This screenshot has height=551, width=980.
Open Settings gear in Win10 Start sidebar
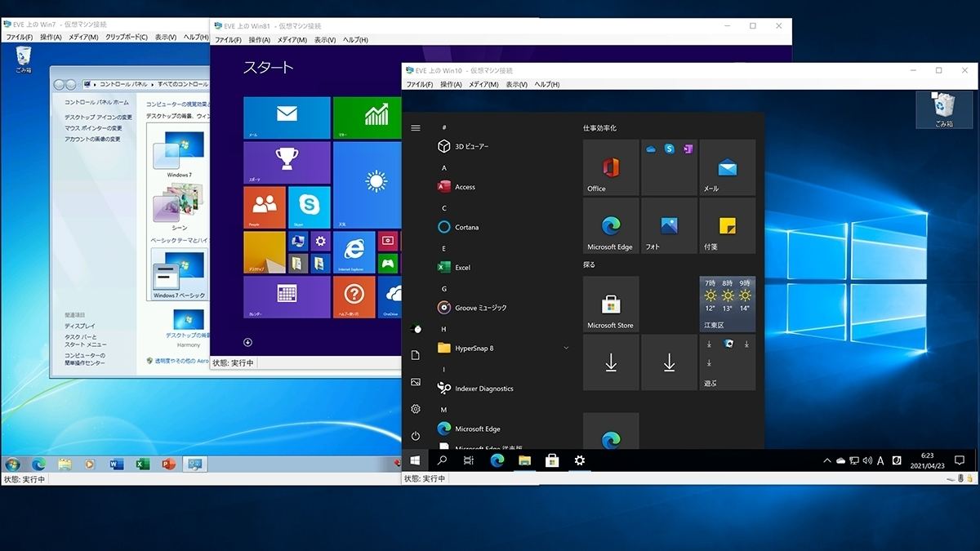(x=416, y=409)
